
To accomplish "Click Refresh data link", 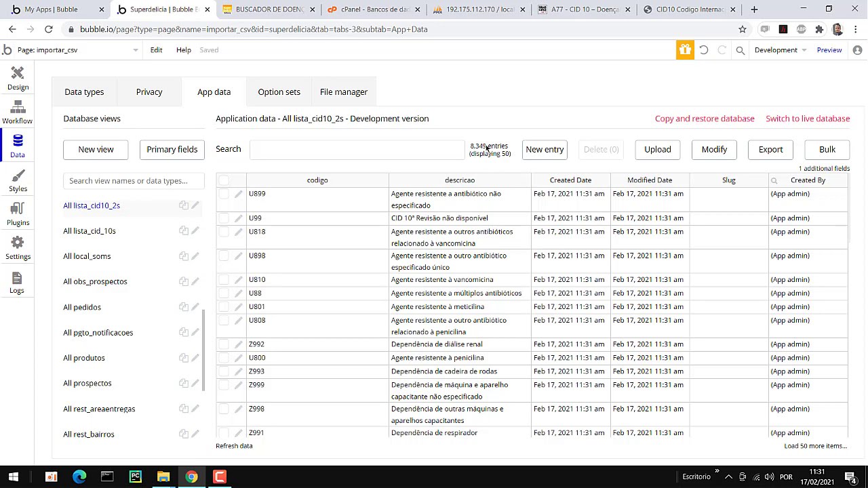I will coord(234,446).
